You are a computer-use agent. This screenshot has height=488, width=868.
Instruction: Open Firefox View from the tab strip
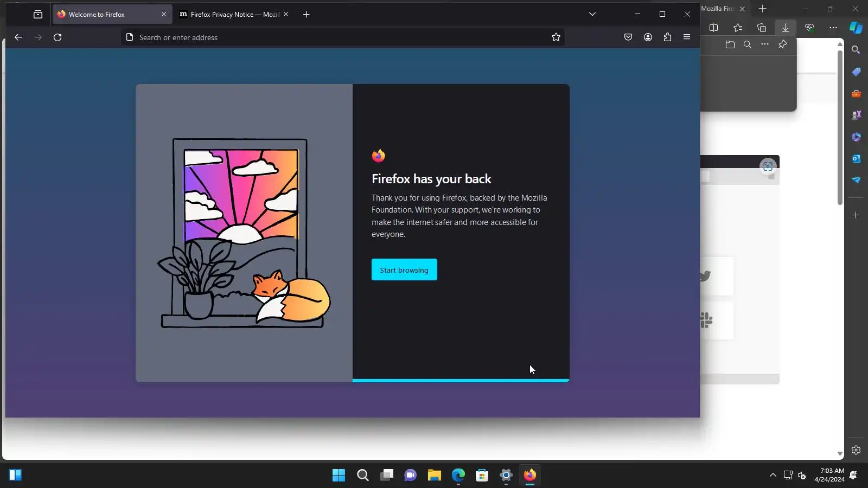pyautogui.click(x=38, y=15)
